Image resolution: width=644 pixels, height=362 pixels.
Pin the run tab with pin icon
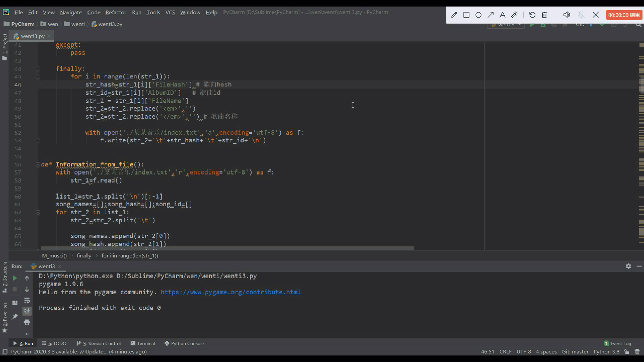click(15, 316)
